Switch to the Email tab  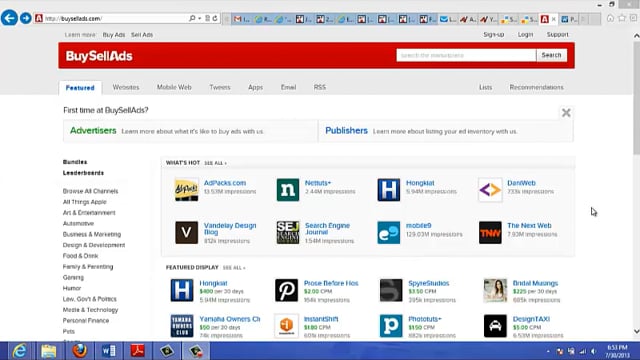288,87
